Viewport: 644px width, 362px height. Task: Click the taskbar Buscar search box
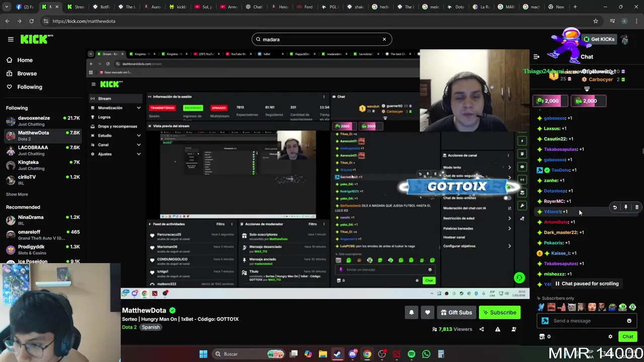pos(248,354)
